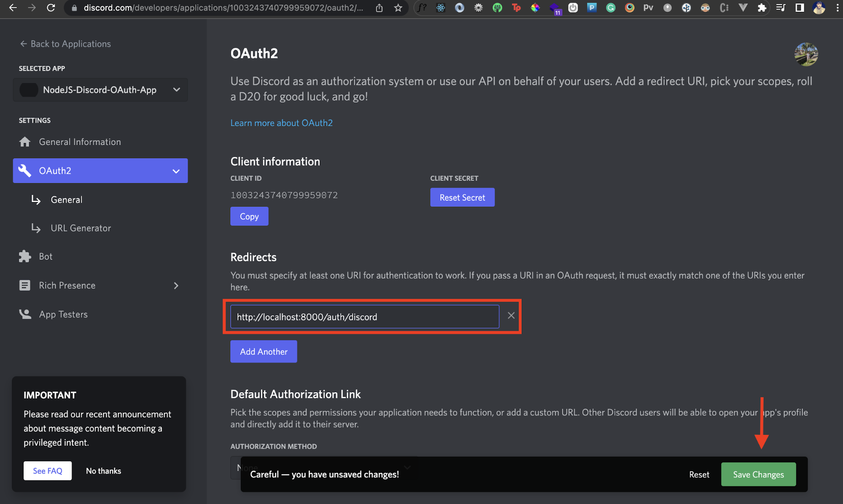
Task: Click the green Save Changes button
Action: 758,474
